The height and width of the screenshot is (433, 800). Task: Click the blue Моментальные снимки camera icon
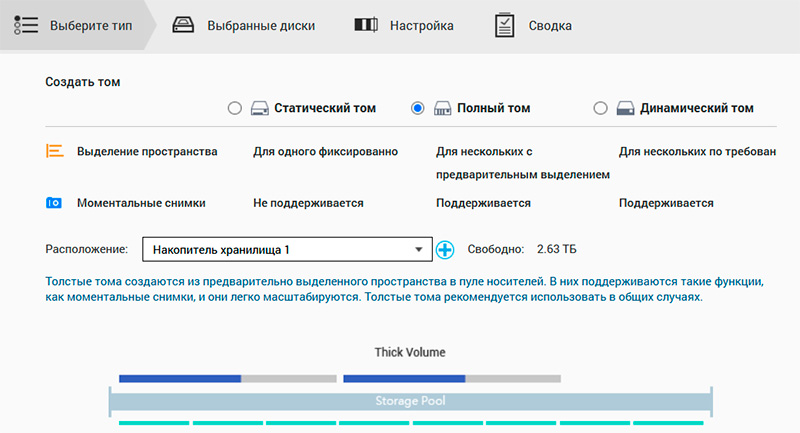coord(54,203)
